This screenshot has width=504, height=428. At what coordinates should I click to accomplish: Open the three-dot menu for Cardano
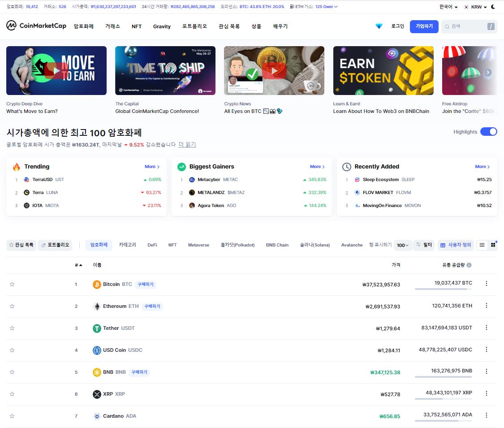[x=487, y=415]
